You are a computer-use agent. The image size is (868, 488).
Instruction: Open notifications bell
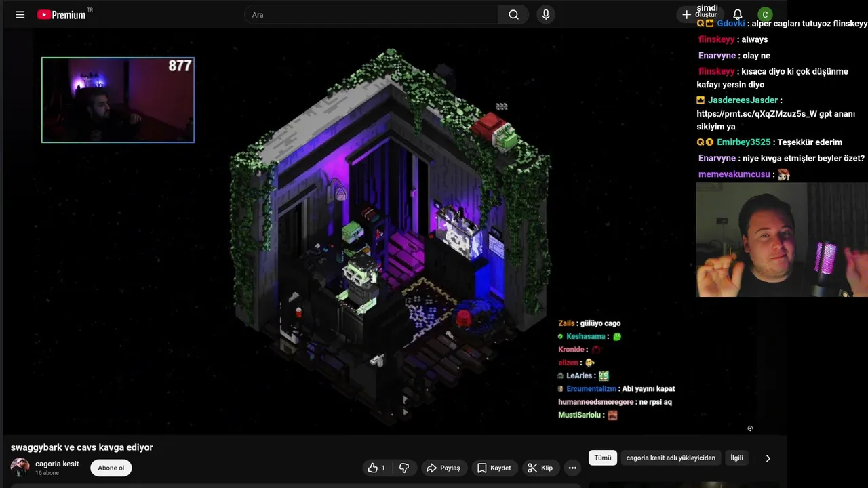tap(738, 14)
